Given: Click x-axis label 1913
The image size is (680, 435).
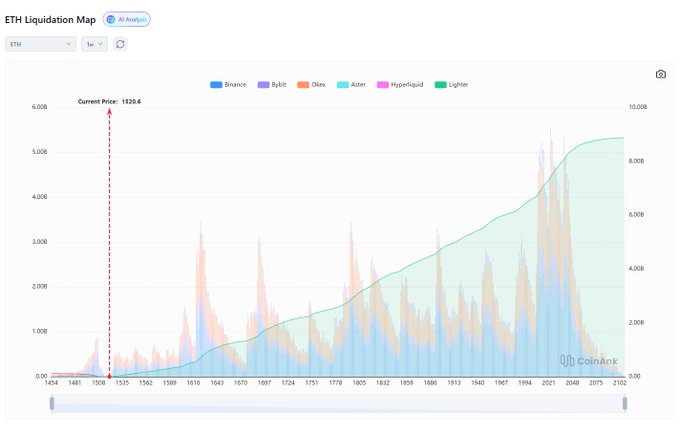Looking at the screenshot, I should (454, 383).
